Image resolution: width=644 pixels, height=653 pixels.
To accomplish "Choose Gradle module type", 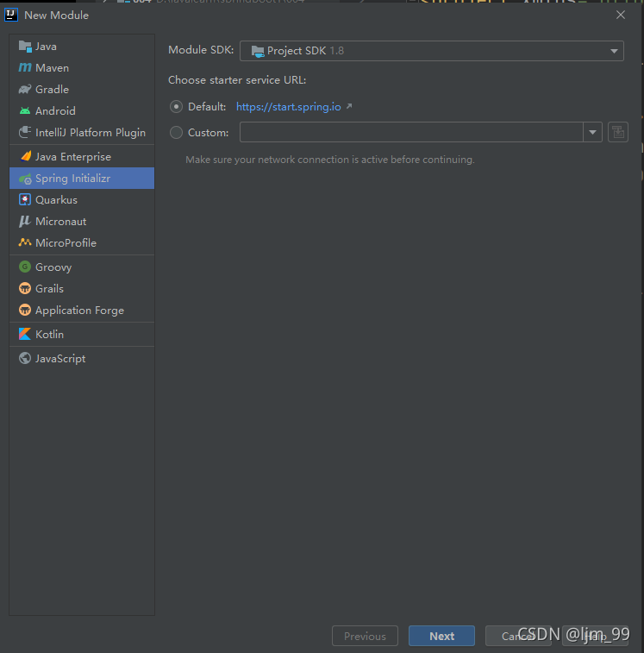I will pos(82,89).
